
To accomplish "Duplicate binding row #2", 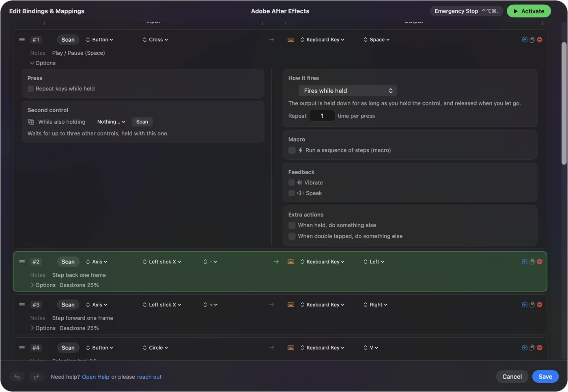I will (x=532, y=262).
